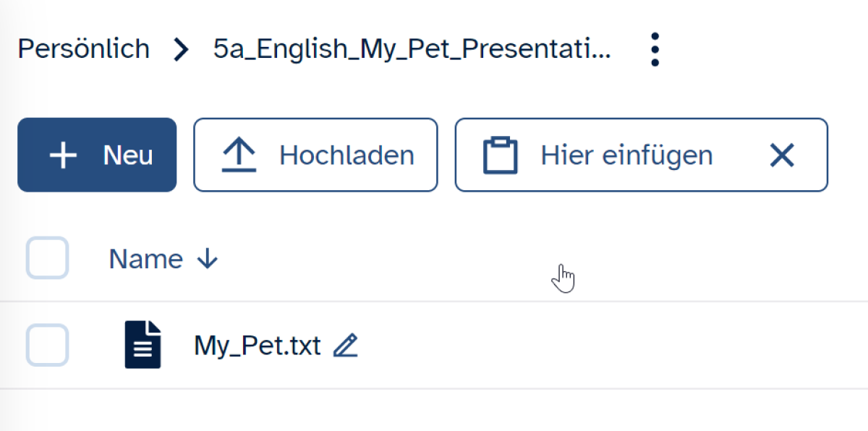
Task: Click the plus icon on Neu button
Action: [63, 155]
